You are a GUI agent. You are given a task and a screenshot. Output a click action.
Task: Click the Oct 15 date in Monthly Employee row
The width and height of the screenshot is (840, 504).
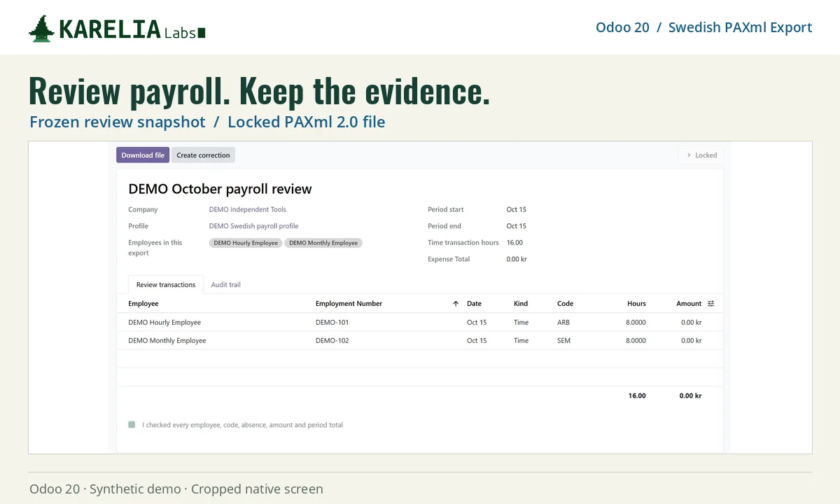tap(477, 341)
